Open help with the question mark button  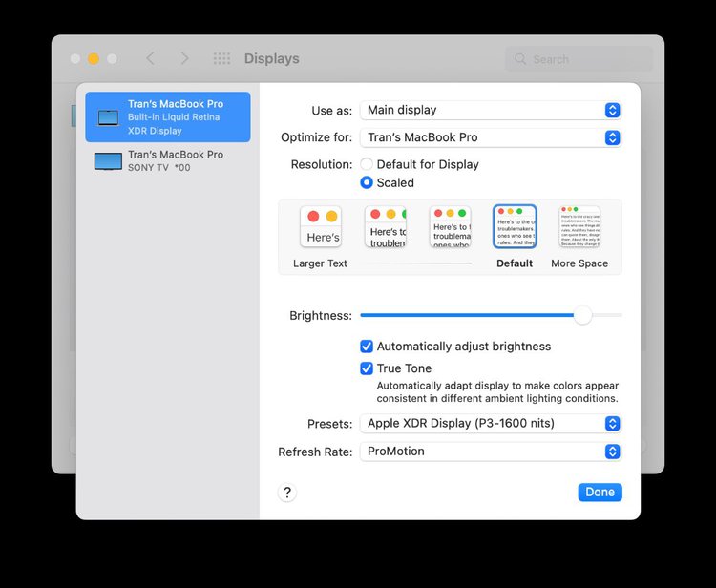coord(287,493)
